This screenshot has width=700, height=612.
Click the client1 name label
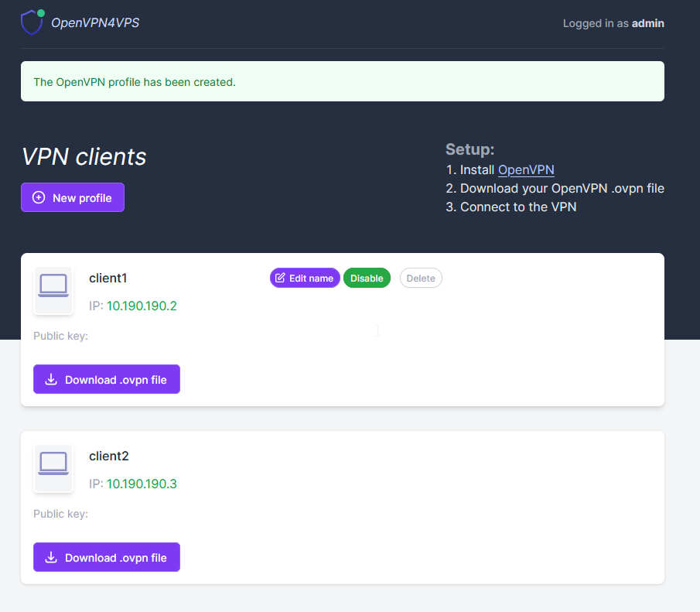tap(108, 278)
